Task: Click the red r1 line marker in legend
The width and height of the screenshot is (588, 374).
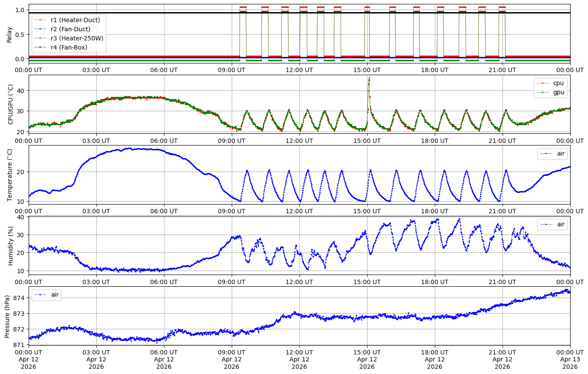Action: tap(40, 20)
